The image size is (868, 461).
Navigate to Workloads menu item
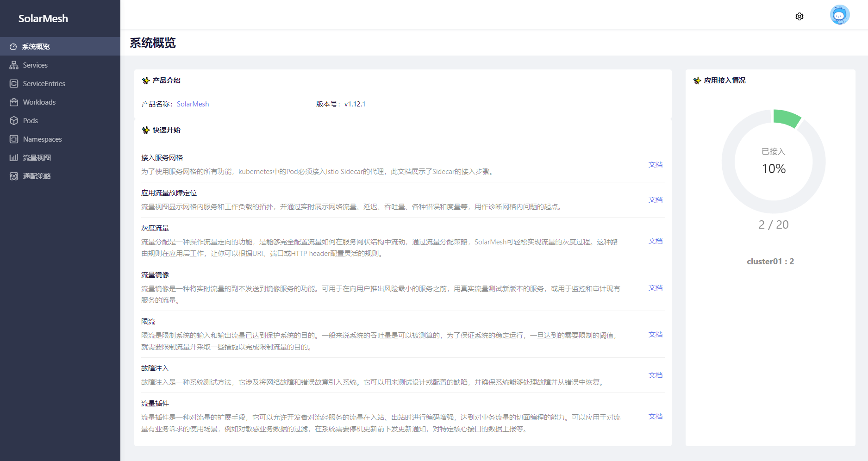(60, 102)
